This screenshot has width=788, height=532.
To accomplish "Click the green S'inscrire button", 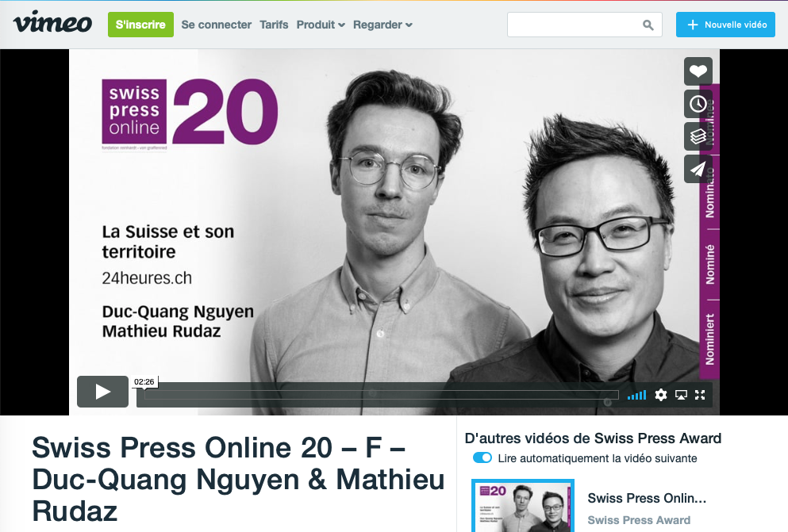I will (x=140, y=25).
